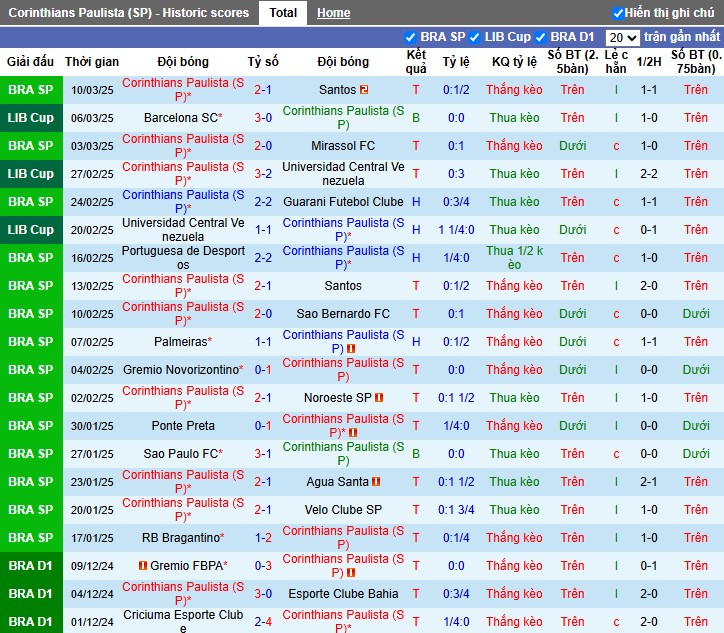Click the Tỷ lệ column header
724x633 pixels.
pos(456,62)
